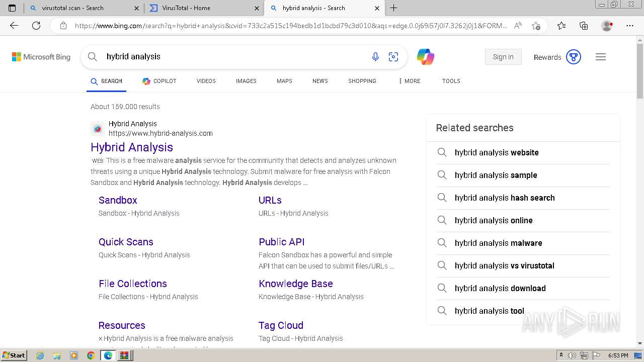
Task: Select the COPILOT search tab
Action: [x=159, y=81]
